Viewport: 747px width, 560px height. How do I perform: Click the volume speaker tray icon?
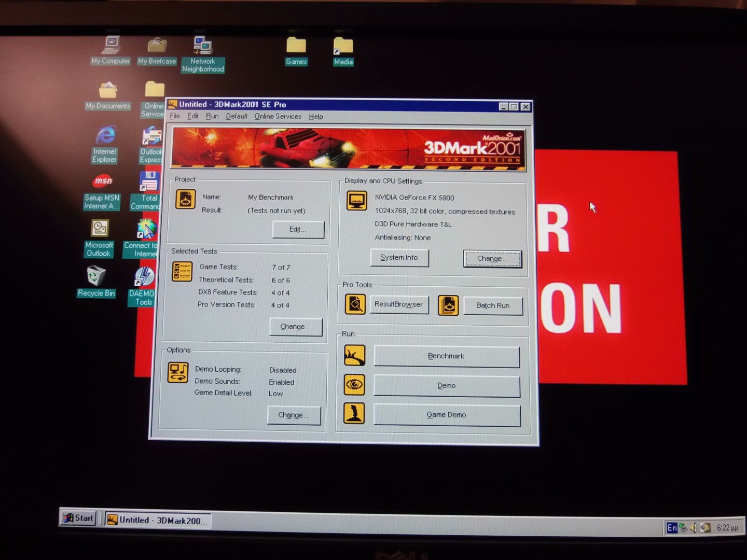[694, 527]
